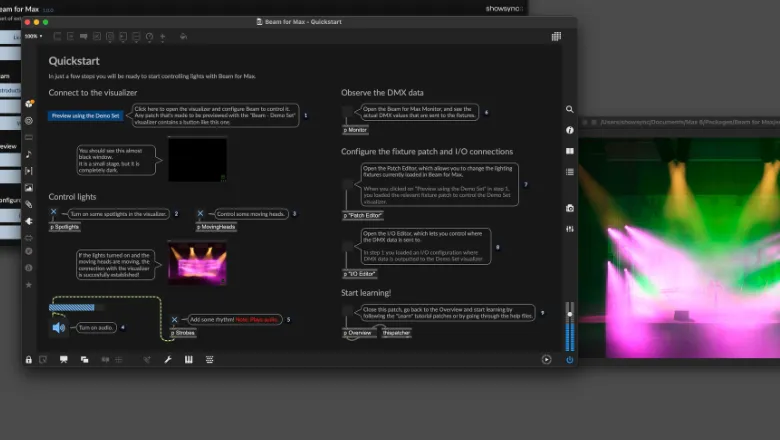780x440 pixels.
Task: Click the button above p Overview
Action: pos(347,310)
